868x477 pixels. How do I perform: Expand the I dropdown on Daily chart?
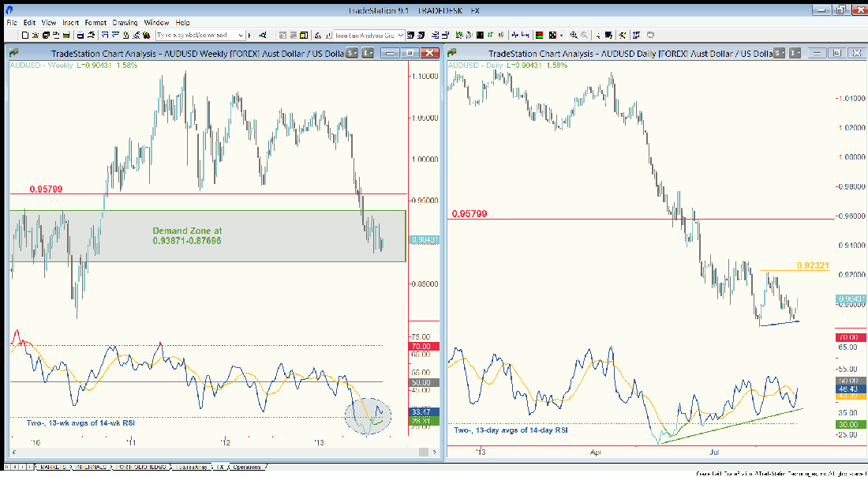[x=799, y=53]
